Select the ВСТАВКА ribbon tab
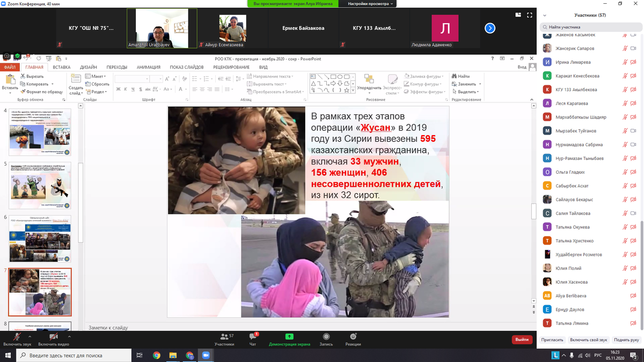 pyautogui.click(x=62, y=67)
